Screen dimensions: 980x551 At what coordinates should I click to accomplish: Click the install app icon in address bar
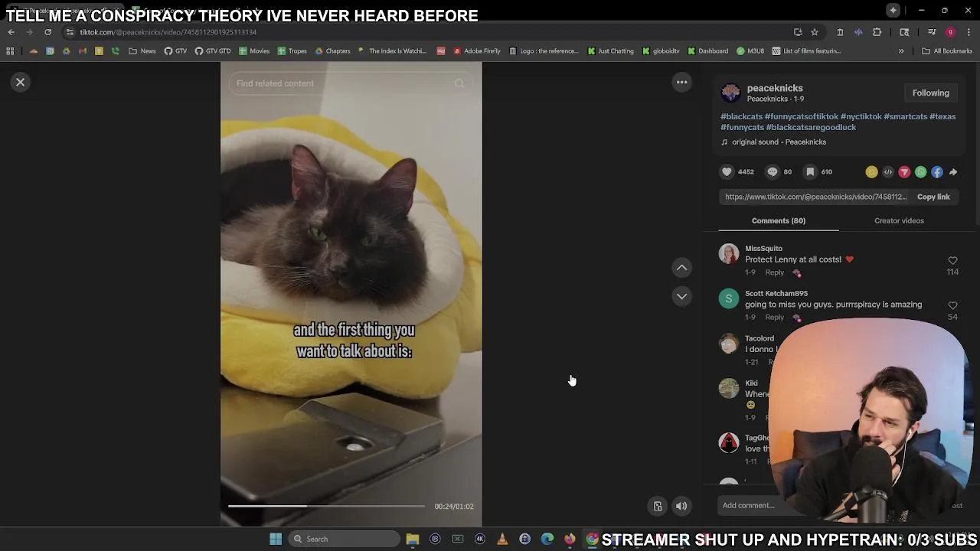798,32
